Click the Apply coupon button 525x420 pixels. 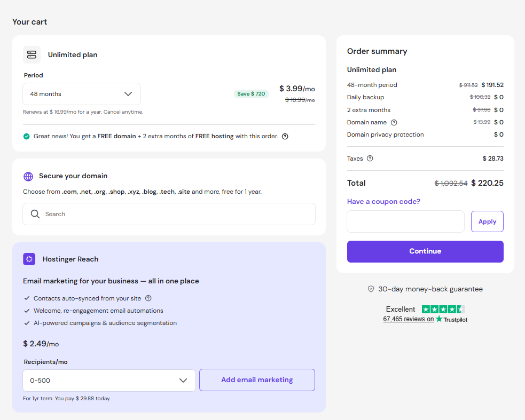[487, 221]
